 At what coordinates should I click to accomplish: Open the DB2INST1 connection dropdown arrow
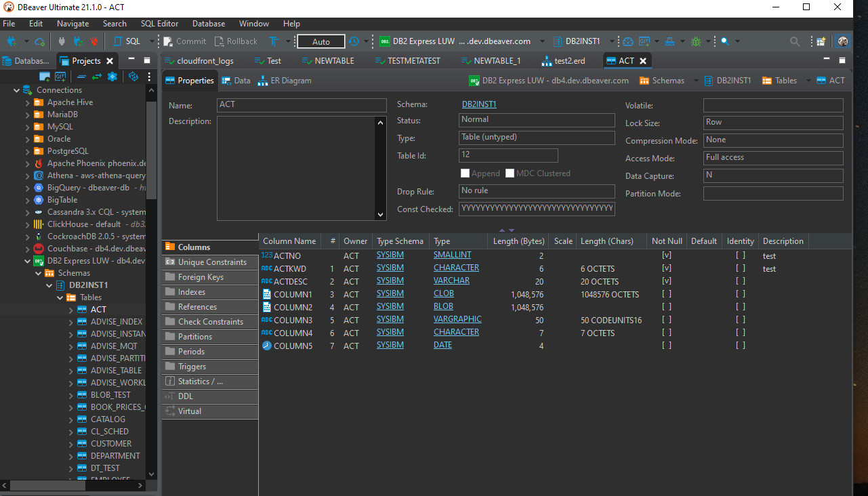(613, 41)
